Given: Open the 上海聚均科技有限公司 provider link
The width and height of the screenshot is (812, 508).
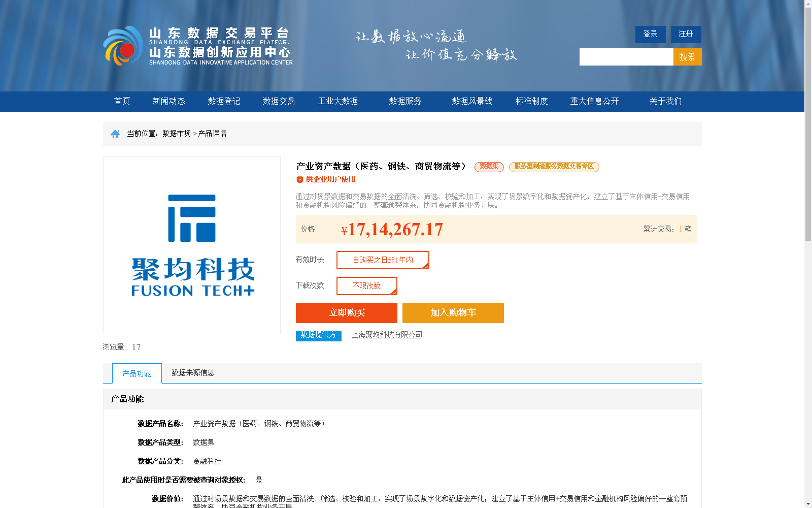Looking at the screenshot, I should click(387, 335).
